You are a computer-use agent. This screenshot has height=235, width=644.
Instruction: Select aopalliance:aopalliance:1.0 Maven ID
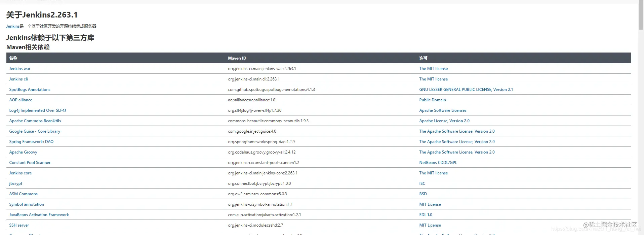(x=251, y=100)
